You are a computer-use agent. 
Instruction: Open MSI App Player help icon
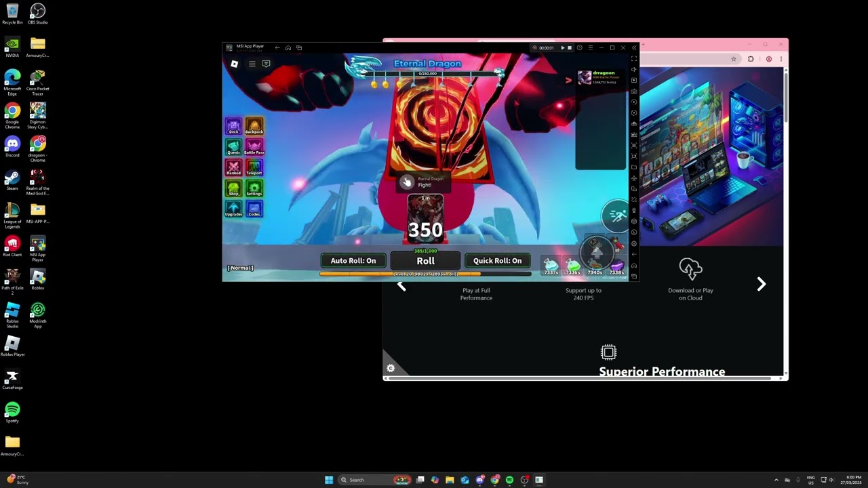tap(579, 47)
